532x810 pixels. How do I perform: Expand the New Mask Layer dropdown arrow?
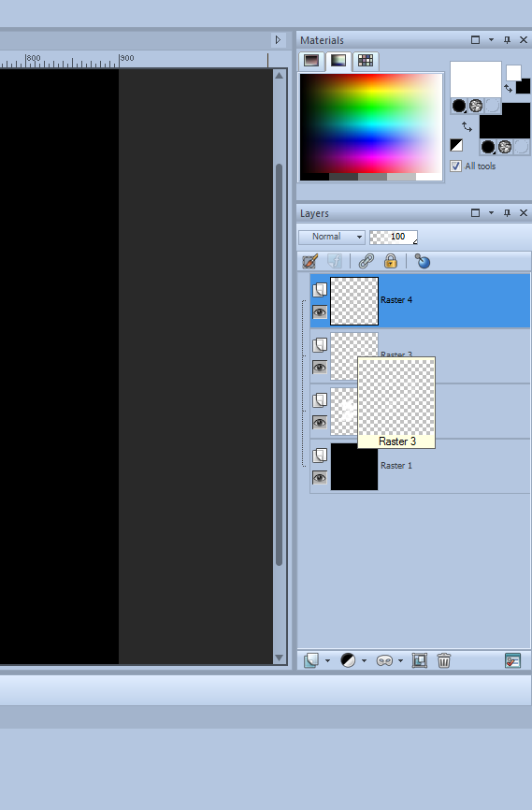[x=400, y=660]
